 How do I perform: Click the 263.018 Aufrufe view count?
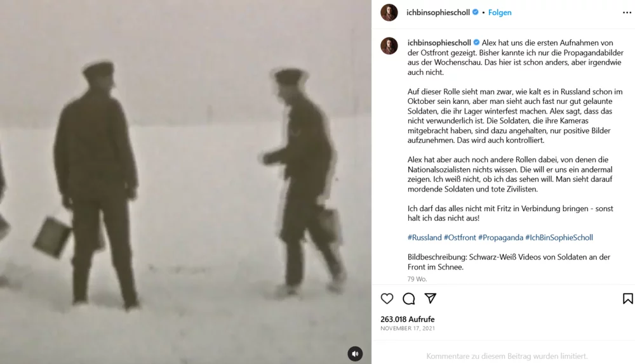pyautogui.click(x=408, y=319)
